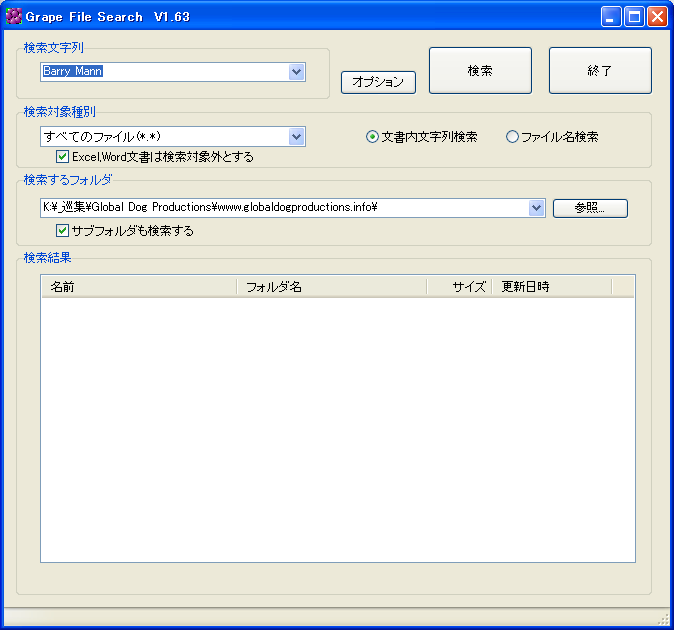Click the grape application icon in title bar
The height and width of the screenshot is (630, 674).
tap(14, 17)
